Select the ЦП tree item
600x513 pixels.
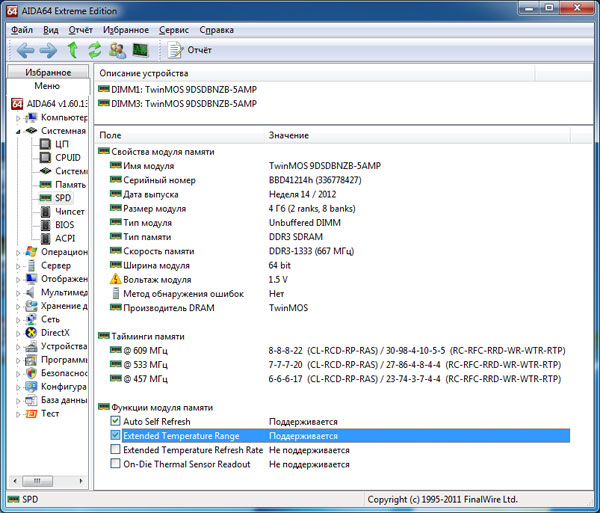point(62,144)
